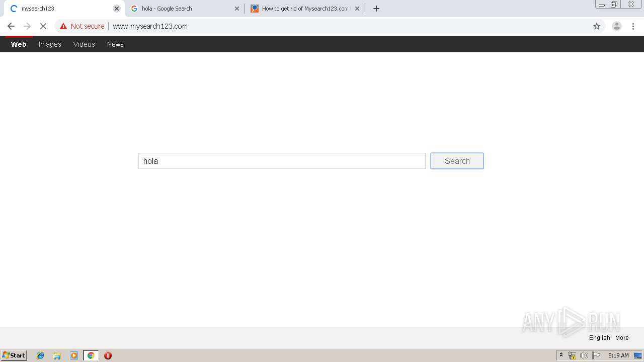Bookmark this page with star icon
Screen dimensions: 644x362
[x=597, y=26]
